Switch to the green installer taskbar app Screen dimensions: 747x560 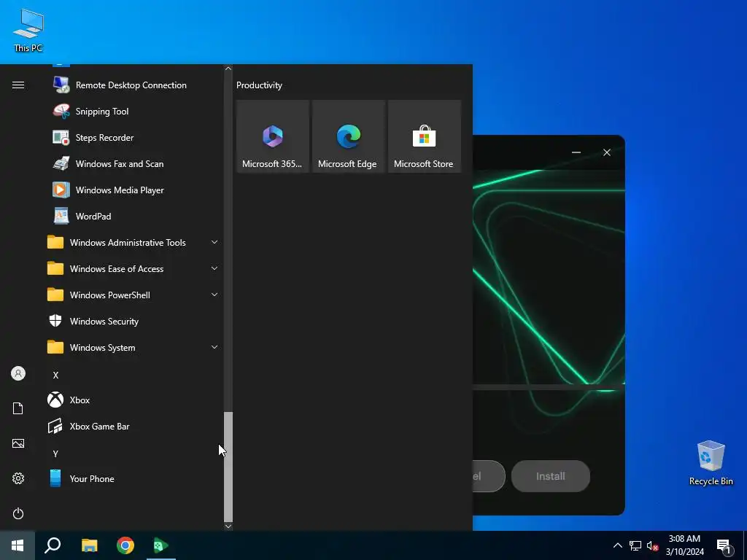pyautogui.click(x=161, y=545)
